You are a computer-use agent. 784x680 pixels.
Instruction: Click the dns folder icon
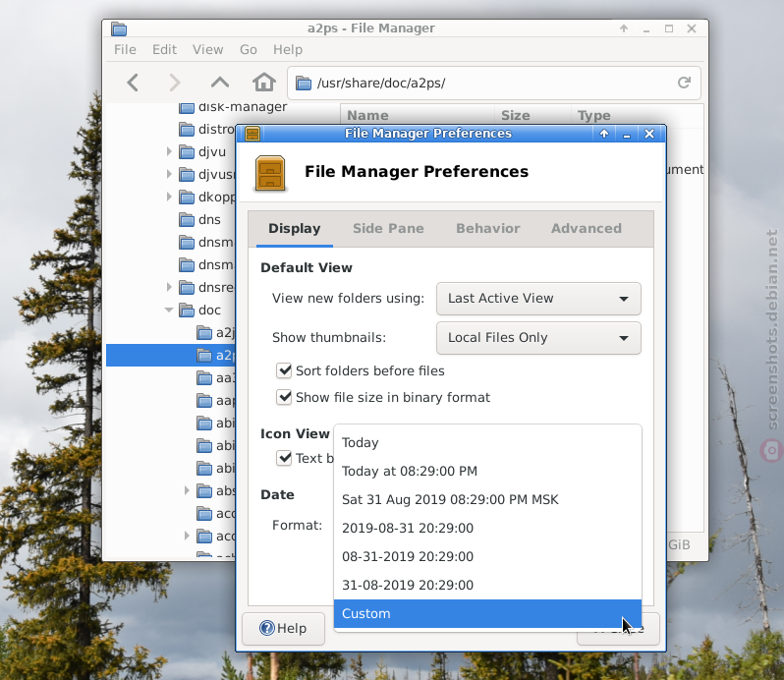[x=187, y=220]
